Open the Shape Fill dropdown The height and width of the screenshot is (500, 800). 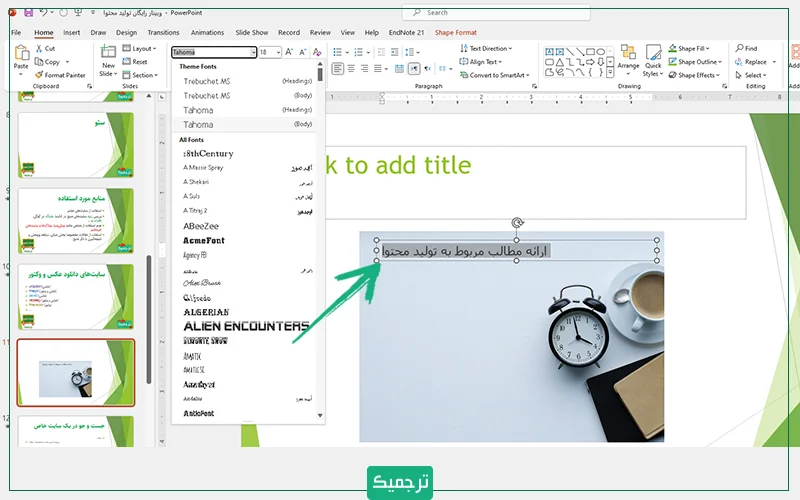point(689,48)
